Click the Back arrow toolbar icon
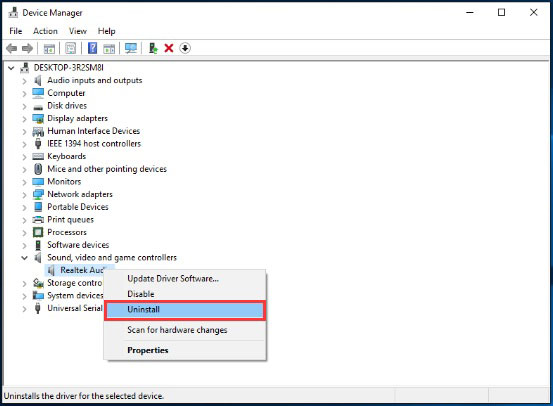This screenshot has height=406, width=553. [x=12, y=48]
